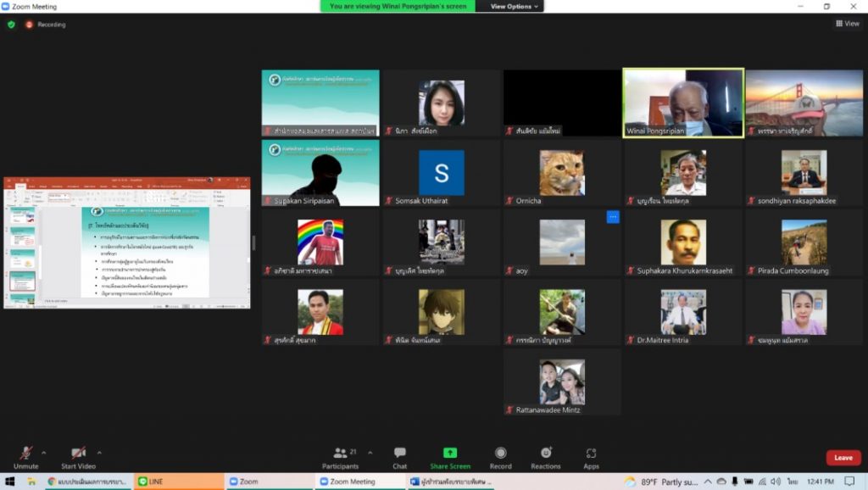Unmute the microphone
The height and width of the screenshot is (490, 868).
point(26,454)
